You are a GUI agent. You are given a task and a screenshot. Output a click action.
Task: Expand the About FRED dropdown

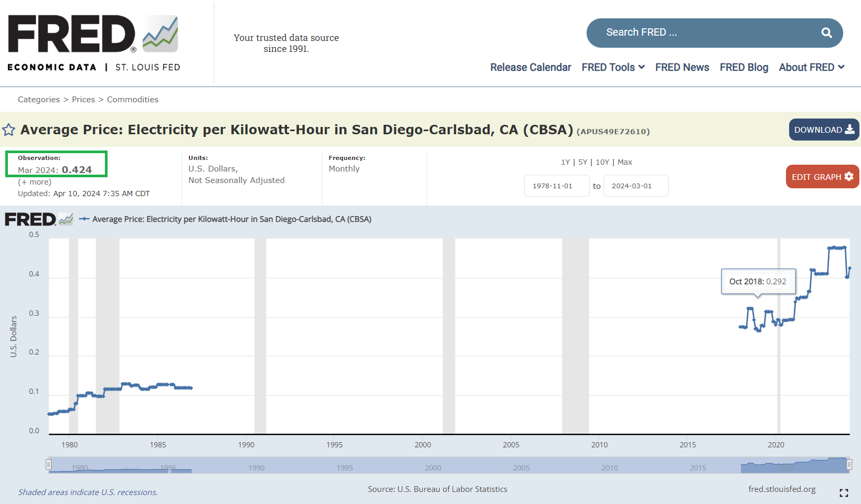(x=811, y=67)
